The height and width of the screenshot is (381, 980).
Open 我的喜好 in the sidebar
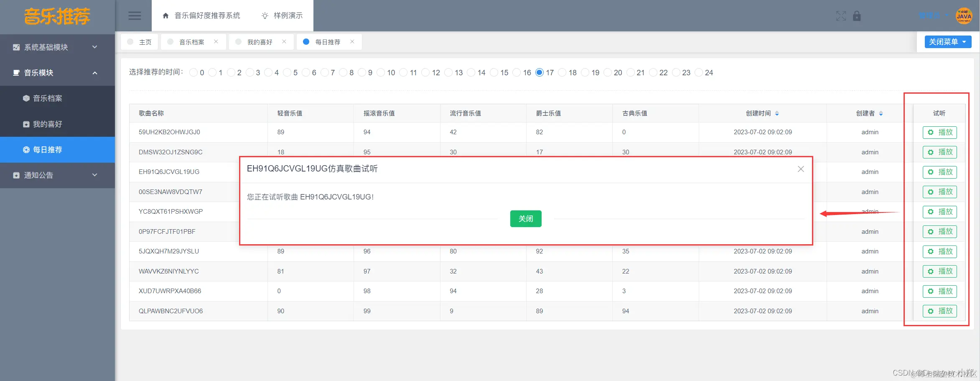(x=57, y=124)
